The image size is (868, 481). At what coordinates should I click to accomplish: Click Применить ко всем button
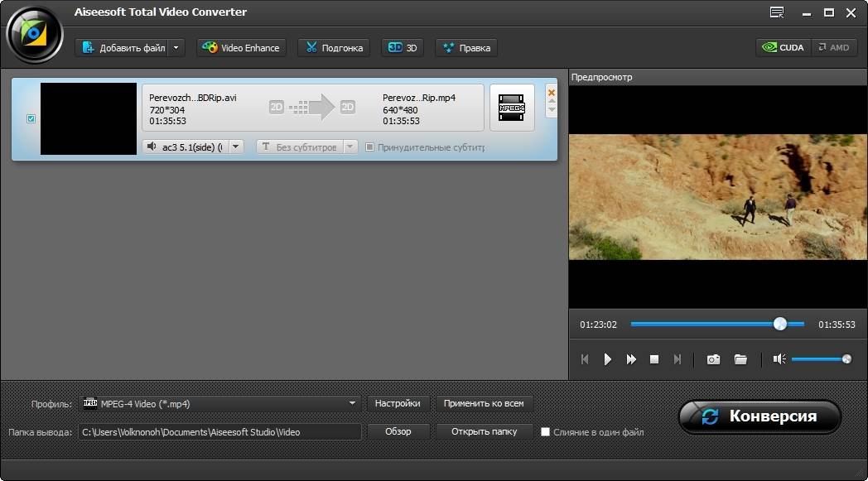pyautogui.click(x=483, y=403)
